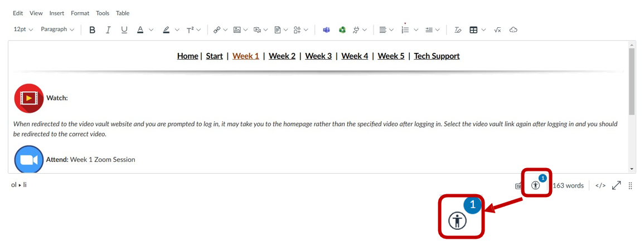Expand the text color options arrow

[x=151, y=30]
